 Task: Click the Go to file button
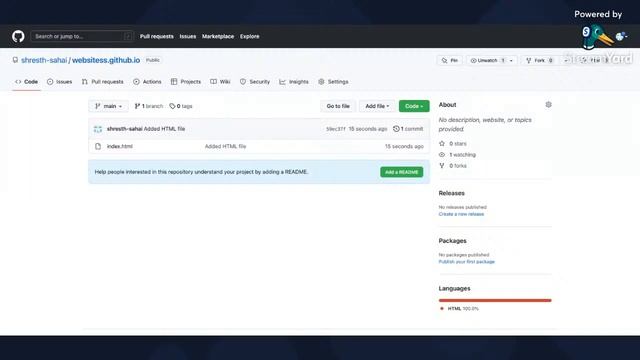click(x=338, y=106)
